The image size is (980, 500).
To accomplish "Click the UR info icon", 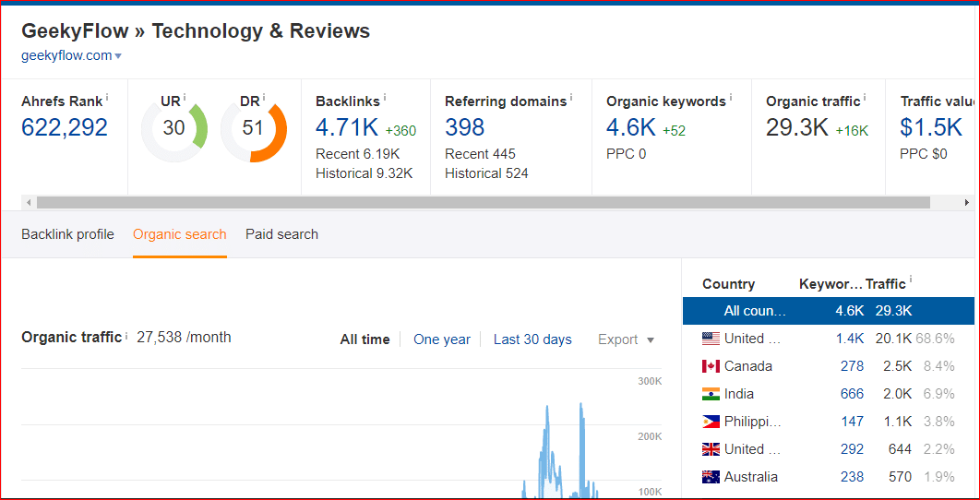I will [x=185, y=97].
